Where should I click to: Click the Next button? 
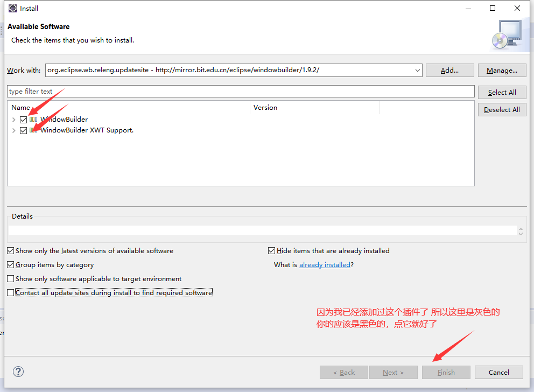point(394,372)
